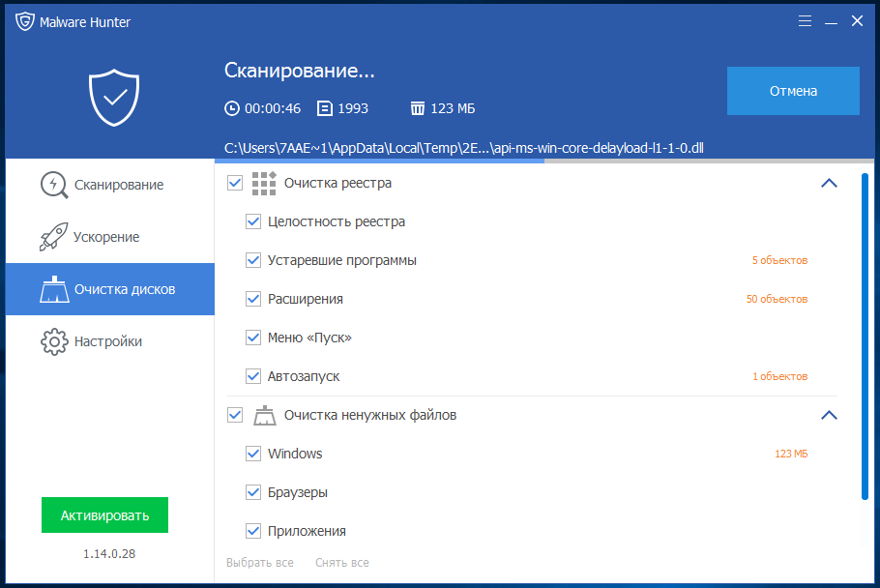This screenshot has width=880, height=588.
Task: Toggle Меню «Пуск» checkbox
Action: [x=253, y=338]
